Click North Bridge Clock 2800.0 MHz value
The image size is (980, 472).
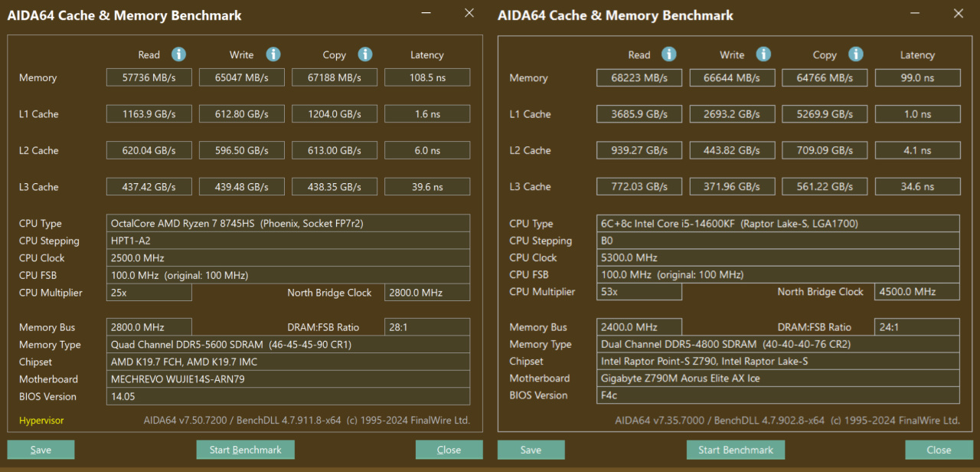[x=427, y=293]
